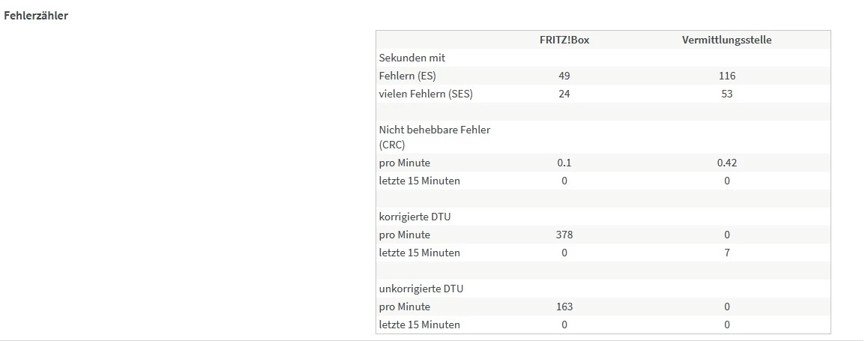The image size is (868, 341).
Task: Click the 'vielen Fehlern (SES)' label
Action: [426, 94]
